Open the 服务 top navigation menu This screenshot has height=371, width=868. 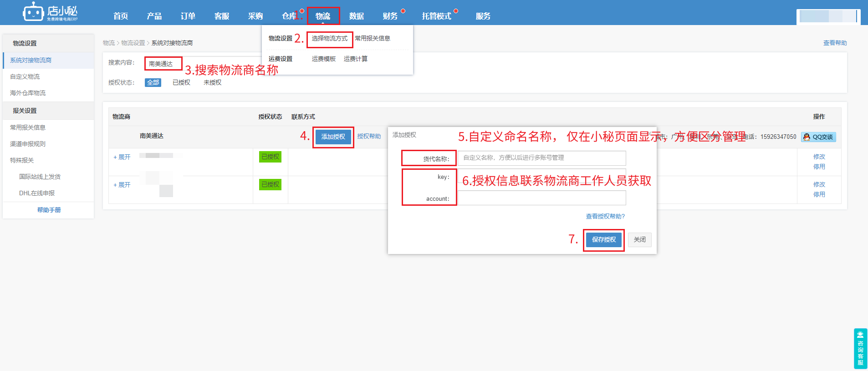483,16
